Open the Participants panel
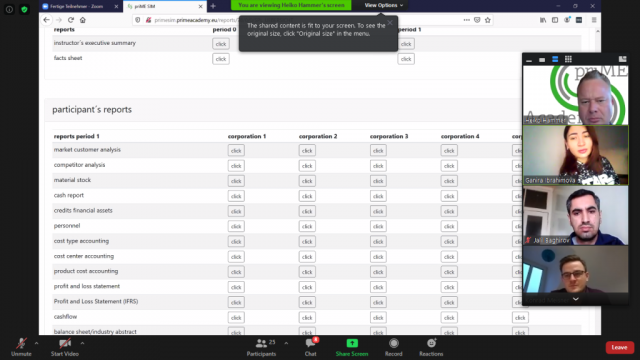Screen dimensions: 640x360 coord(261,347)
